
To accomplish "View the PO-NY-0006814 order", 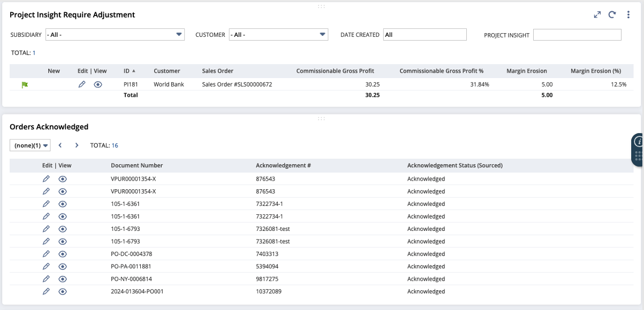I will (x=63, y=279).
